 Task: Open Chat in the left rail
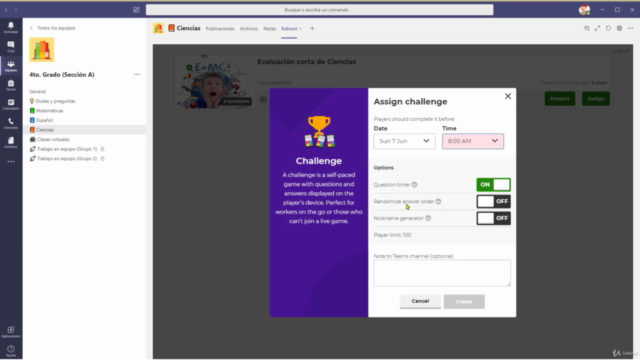11,46
